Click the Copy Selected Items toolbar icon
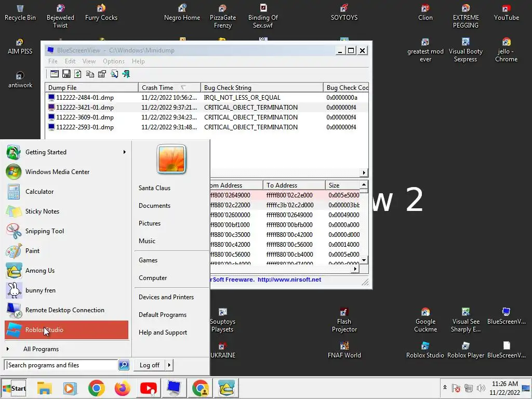 click(90, 74)
